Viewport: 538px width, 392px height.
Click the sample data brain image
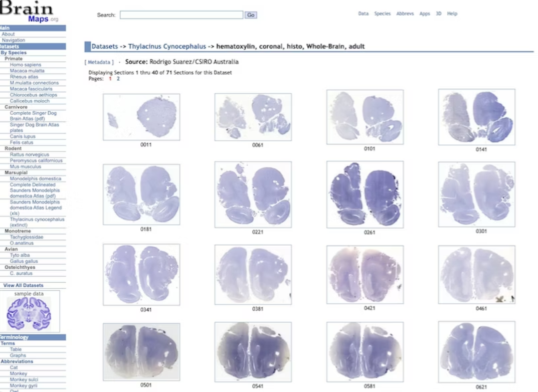[29, 314]
